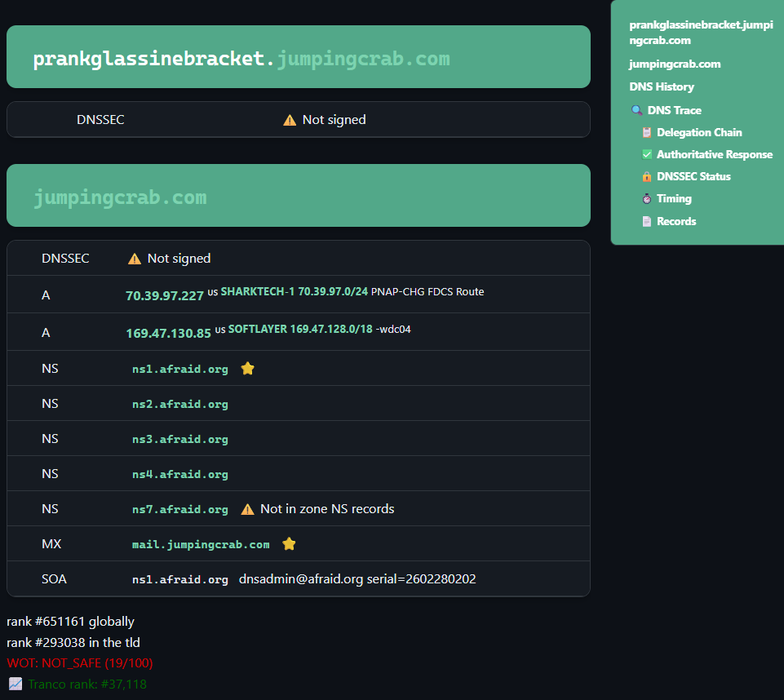This screenshot has height=700, width=784.
Task: Jump to jumpingcrab.com section in sidebar
Action: (x=674, y=64)
